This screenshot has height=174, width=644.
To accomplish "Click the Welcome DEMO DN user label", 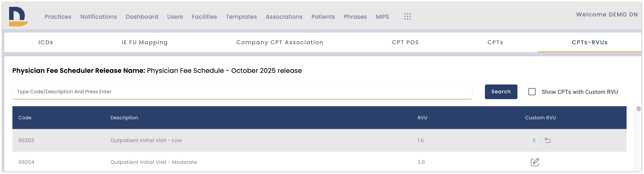I will click(x=607, y=15).
